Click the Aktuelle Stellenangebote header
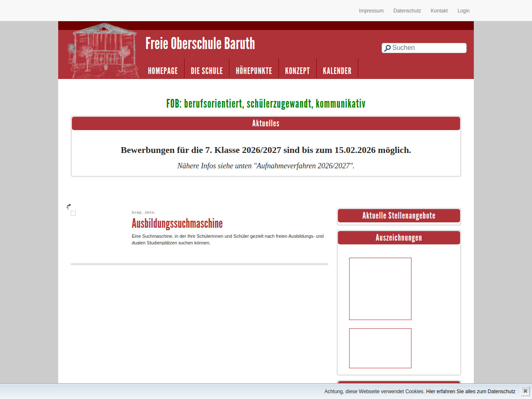532x399 pixels. (x=399, y=216)
